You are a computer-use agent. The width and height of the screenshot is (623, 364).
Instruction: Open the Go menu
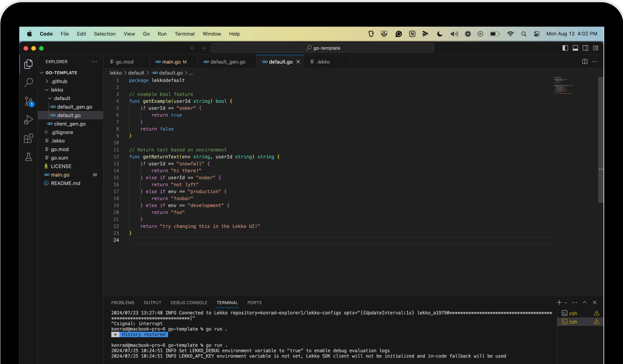click(146, 34)
